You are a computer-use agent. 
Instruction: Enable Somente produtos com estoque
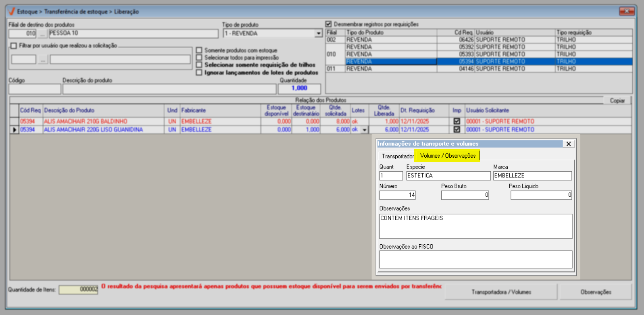point(199,50)
